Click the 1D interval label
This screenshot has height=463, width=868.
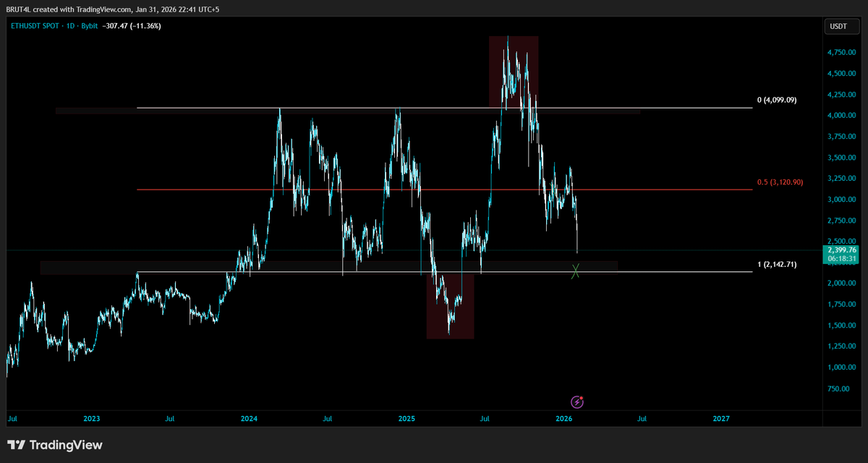tap(70, 26)
